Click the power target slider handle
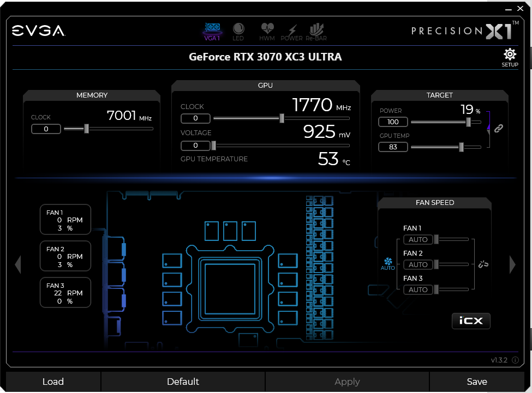This screenshot has width=532, height=393. coord(469,122)
